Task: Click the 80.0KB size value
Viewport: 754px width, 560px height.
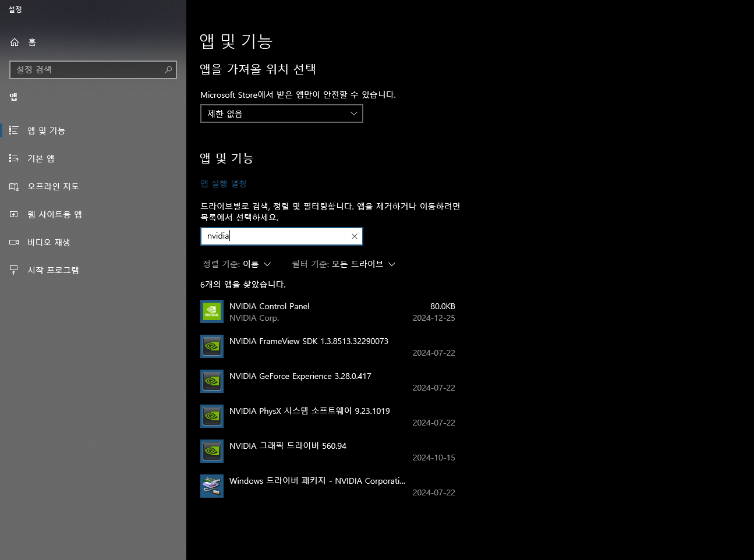Action: 443,306
